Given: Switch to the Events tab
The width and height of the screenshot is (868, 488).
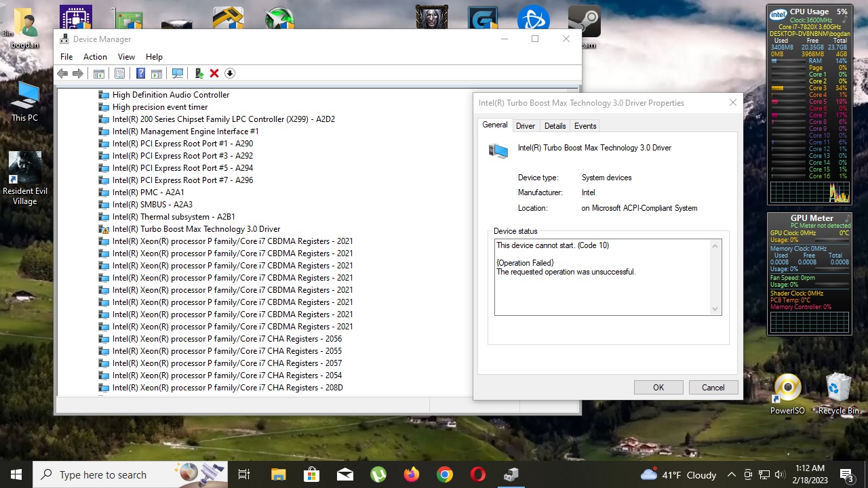Looking at the screenshot, I should pyautogui.click(x=585, y=126).
